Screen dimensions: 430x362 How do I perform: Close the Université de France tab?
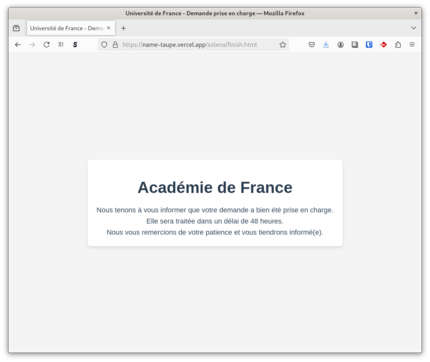click(x=108, y=28)
